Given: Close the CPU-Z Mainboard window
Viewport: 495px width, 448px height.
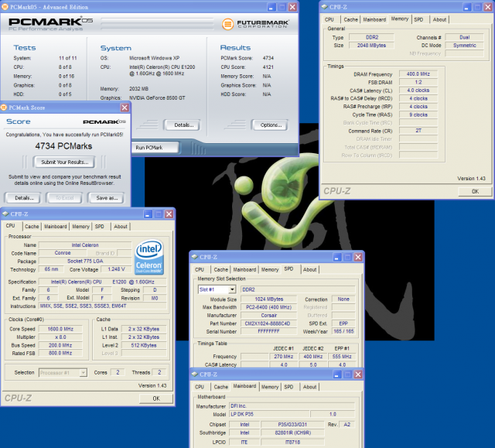Looking at the screenshot, I should click(358, 374).
